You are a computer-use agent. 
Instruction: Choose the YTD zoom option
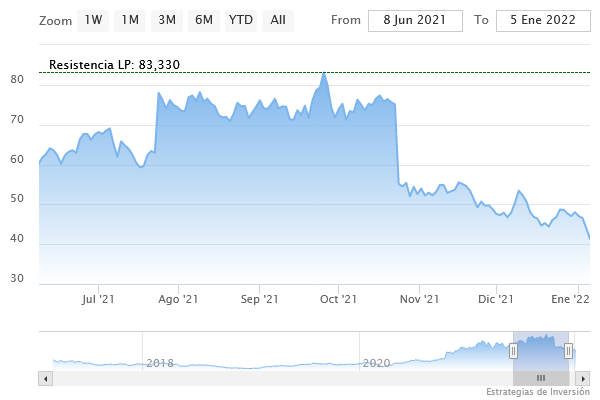[x=240, y=20]
